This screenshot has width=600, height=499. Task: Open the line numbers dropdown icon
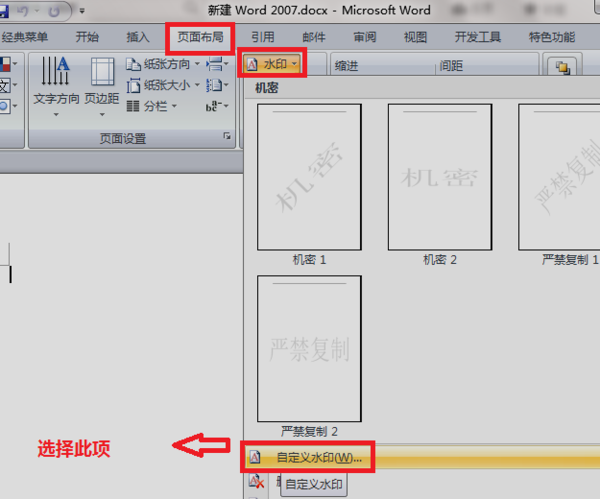217,85
